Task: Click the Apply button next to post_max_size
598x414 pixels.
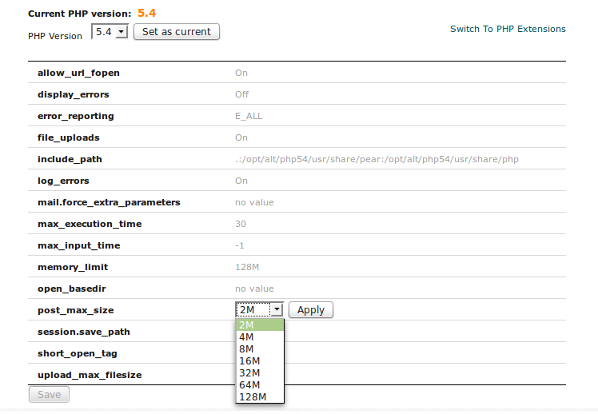Action: (x=311, y=310)
